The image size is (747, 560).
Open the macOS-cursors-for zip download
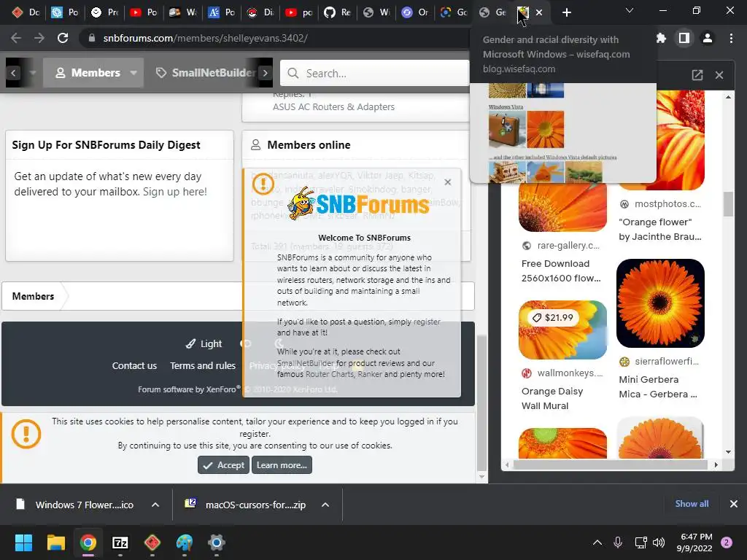pyautogui.click(x=246, y=505)
